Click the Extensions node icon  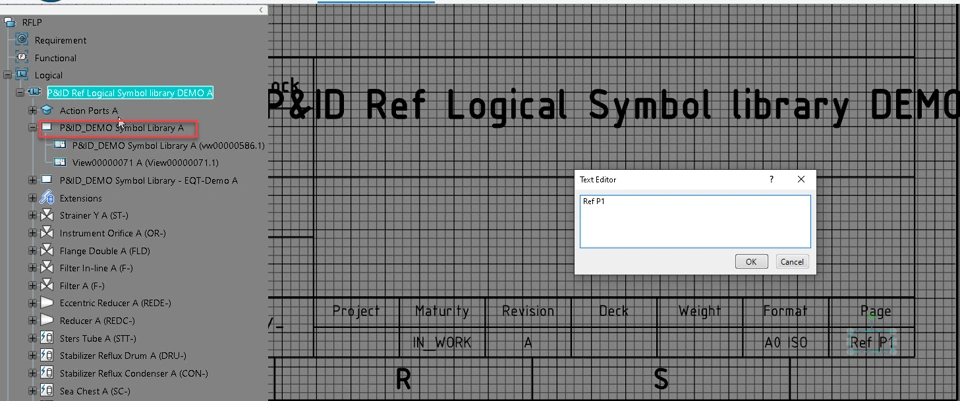[x=47, y=198]
